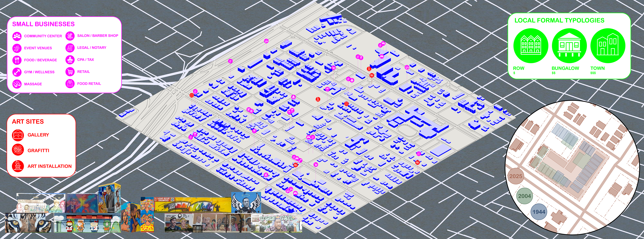
Task: Click the GRAFITTI label text
Action: [38, 150]
